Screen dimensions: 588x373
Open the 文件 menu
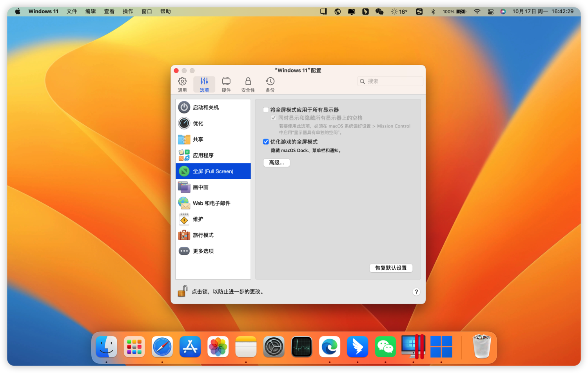coord(72,11)
